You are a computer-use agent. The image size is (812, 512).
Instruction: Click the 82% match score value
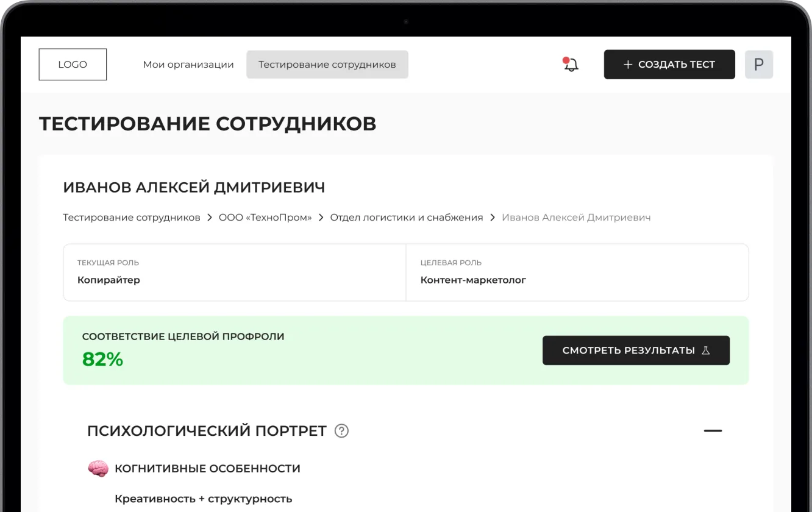point(102,360)
